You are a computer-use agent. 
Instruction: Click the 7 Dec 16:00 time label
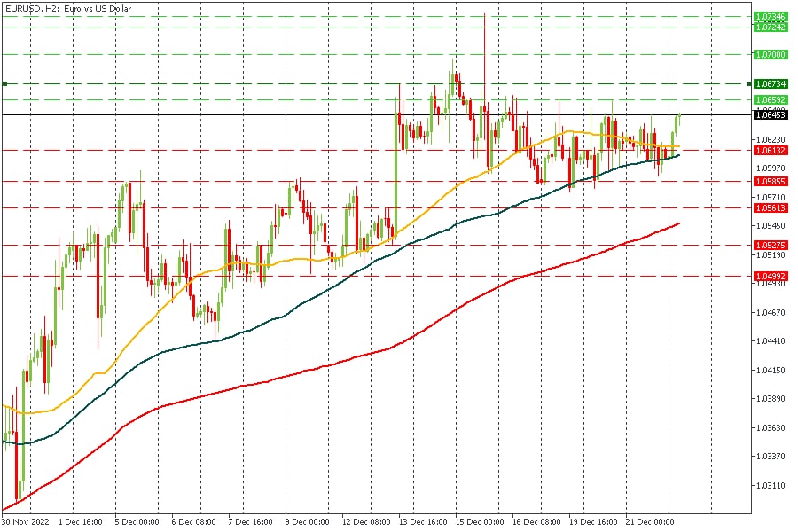tap(250, 522)
